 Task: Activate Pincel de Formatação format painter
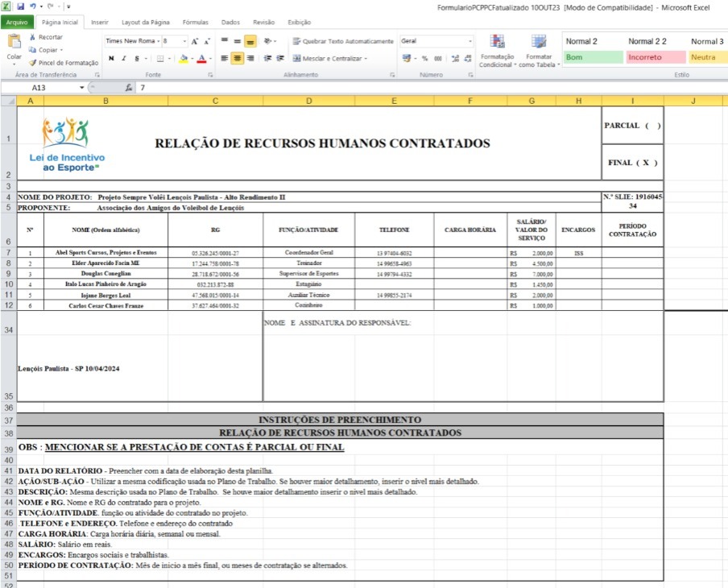coord(63,63)
